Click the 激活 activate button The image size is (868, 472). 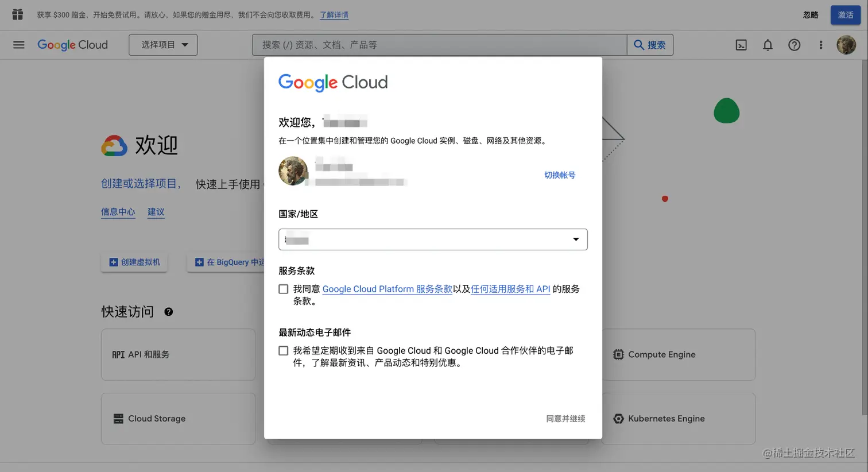click(x=846, y=15)
